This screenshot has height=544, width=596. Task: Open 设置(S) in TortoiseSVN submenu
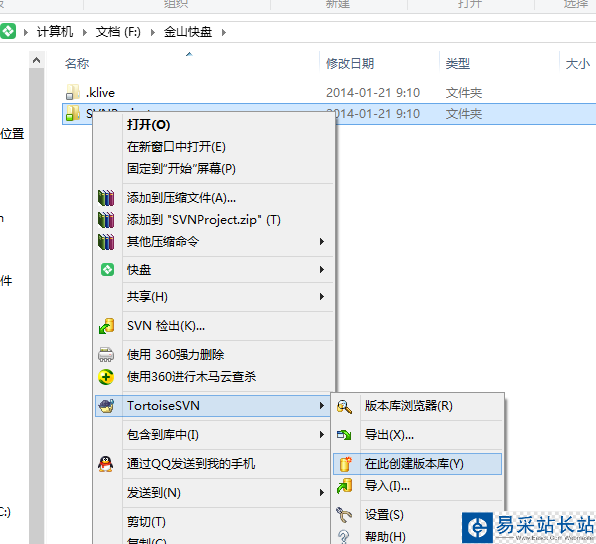click(x=384, y=515)
